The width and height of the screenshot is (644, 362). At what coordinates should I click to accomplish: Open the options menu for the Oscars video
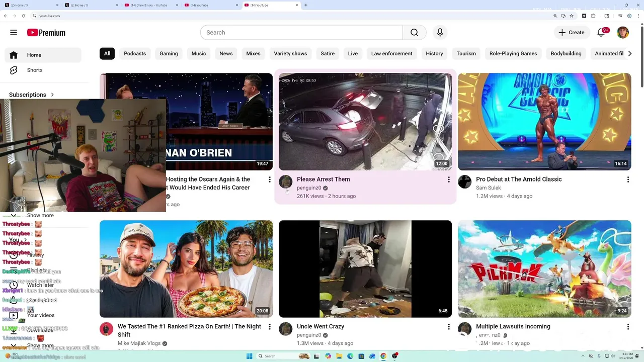(x=270, y=179)
